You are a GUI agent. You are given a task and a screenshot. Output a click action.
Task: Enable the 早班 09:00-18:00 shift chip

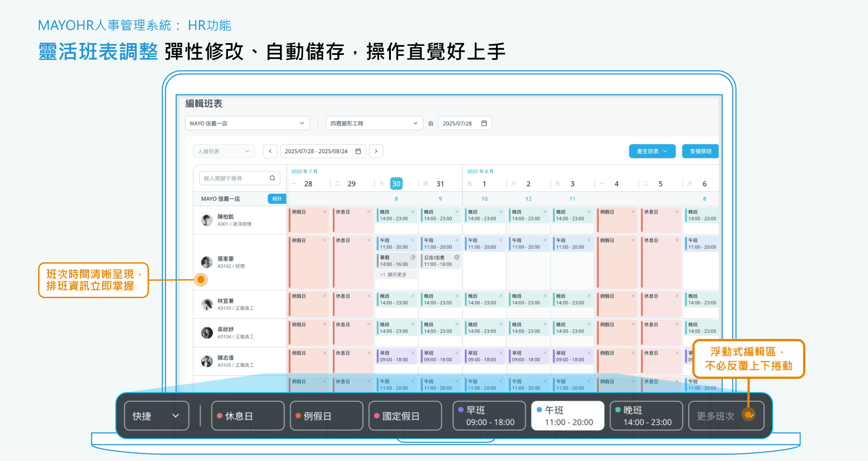pos(489,415)
